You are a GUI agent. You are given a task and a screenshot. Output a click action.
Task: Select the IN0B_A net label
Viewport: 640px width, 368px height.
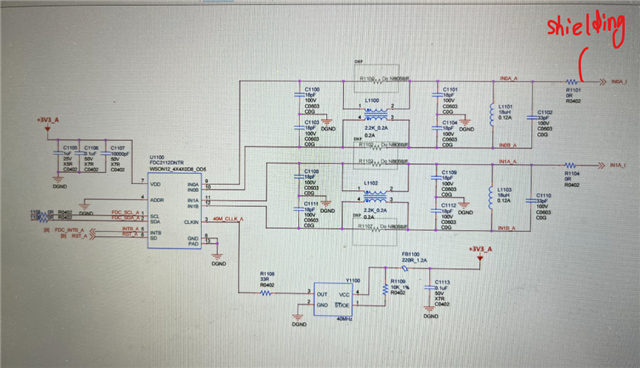508,145
